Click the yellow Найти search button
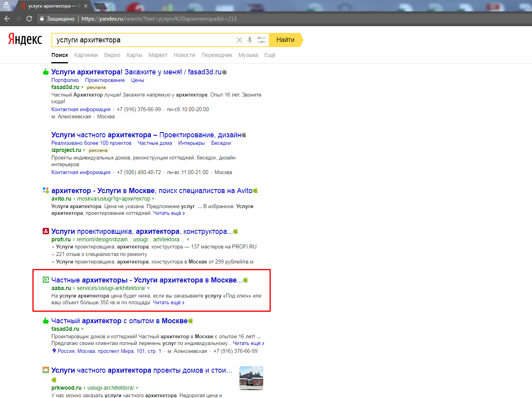 point(285,40)
